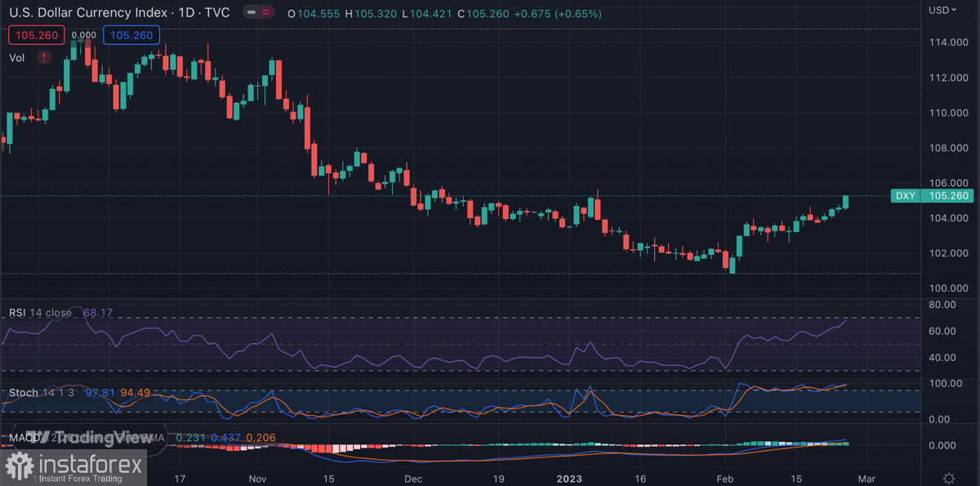Click the Stoch value 97.81
The height and width of the screenshot is (486, 980).
pyautogui.click(x=100, y=393)
